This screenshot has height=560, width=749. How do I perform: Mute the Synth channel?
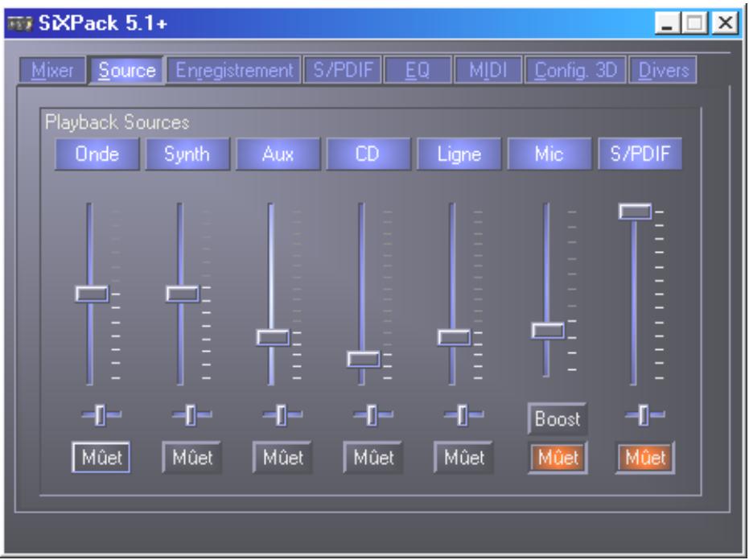tap(192, 458)
